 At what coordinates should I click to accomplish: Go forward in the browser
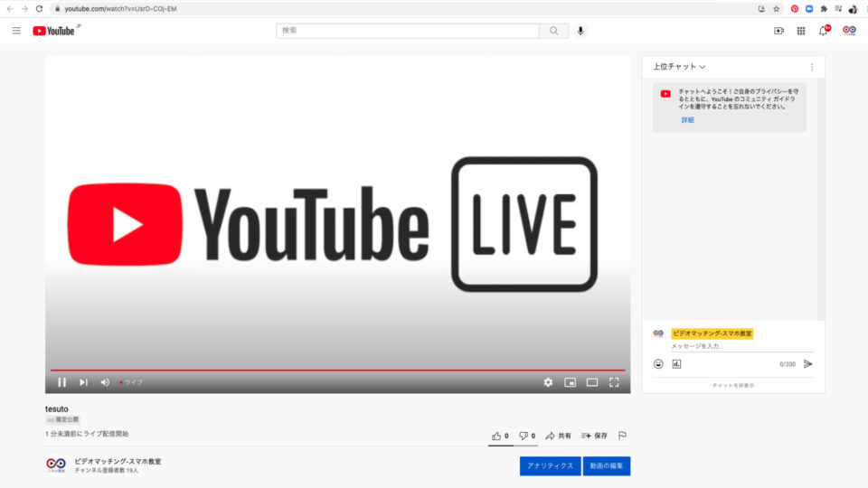click(x=24, y=9)
